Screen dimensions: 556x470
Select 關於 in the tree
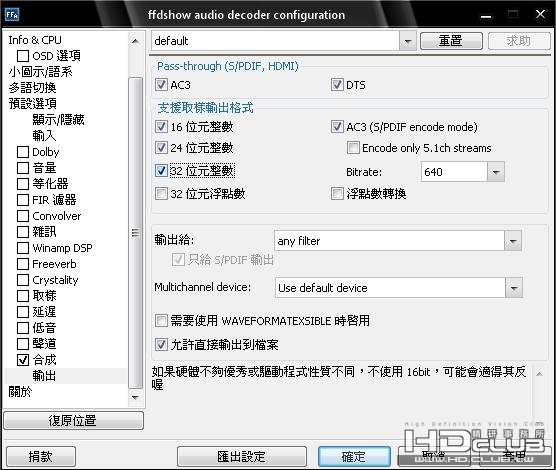pos(20,392)
